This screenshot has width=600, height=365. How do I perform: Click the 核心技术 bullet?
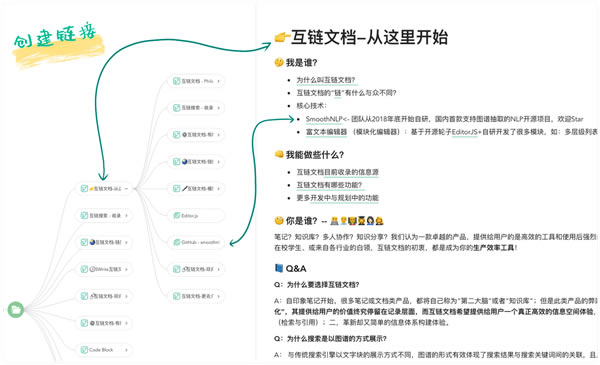(x=311, y=106)
